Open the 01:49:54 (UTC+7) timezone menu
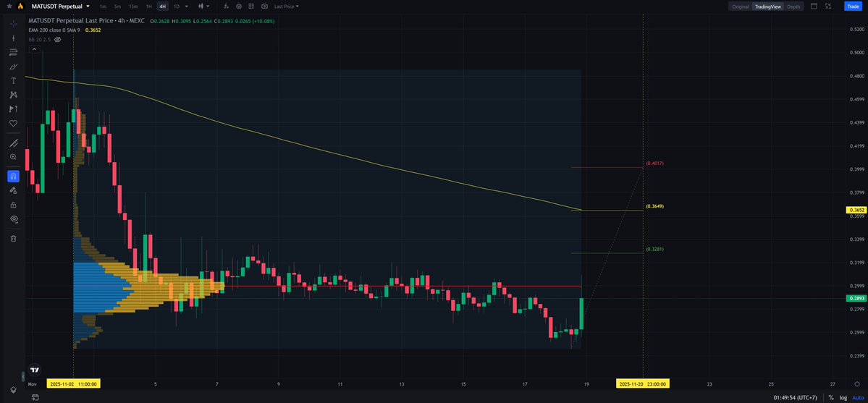 795,397
